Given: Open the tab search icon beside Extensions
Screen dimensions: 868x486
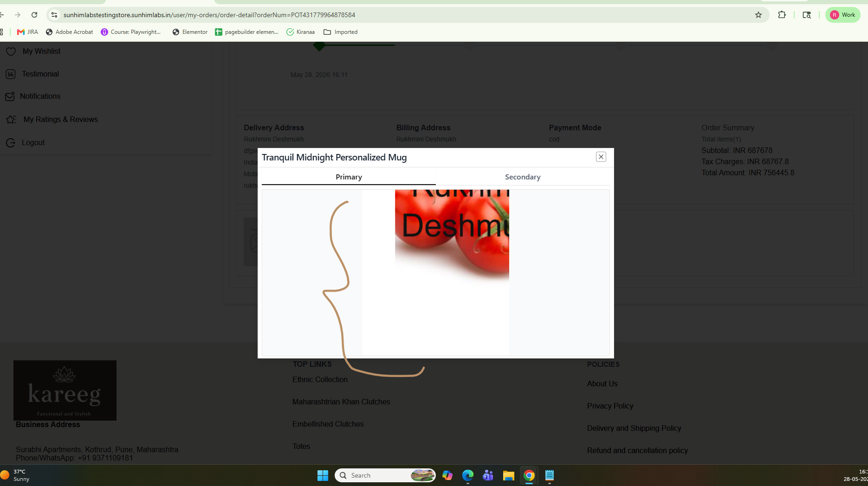Looking at the screenshot, I should 807,15.
